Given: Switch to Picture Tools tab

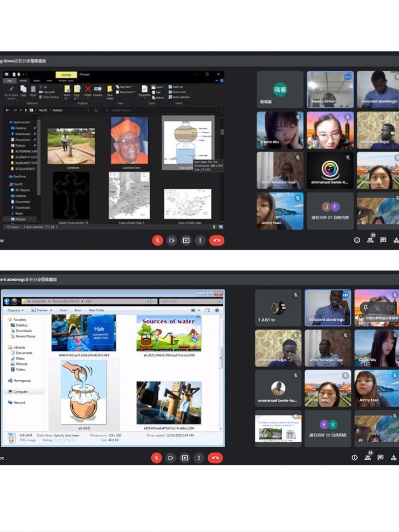Looking at the screenshot, I should (x=66, y=81).
